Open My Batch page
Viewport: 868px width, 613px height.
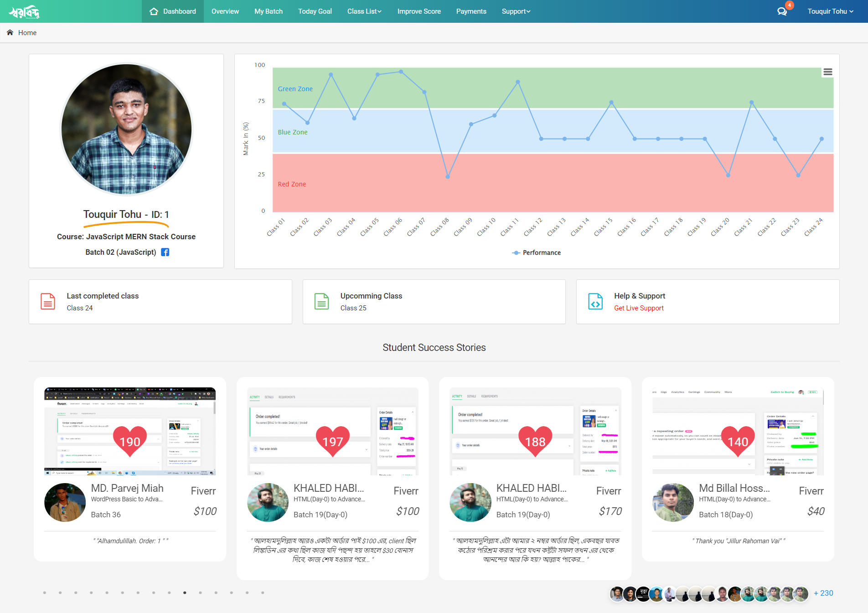coord(269,11)
